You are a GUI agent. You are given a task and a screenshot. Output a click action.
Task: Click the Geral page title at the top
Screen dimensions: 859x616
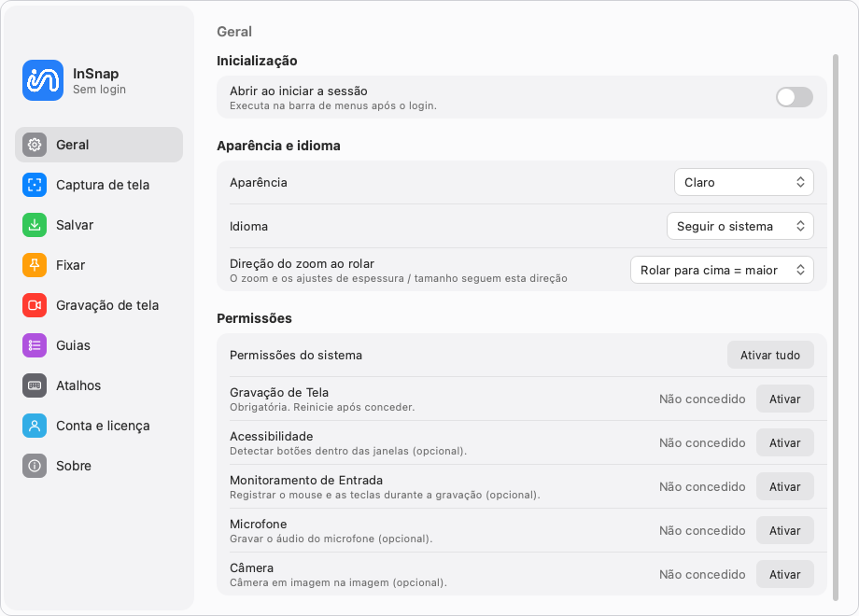tap(234, 32)
